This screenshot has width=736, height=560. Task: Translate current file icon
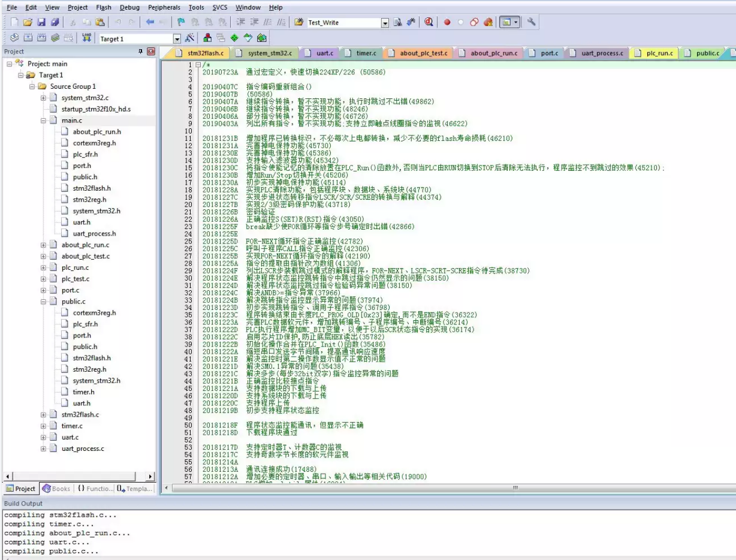(14, 38)
